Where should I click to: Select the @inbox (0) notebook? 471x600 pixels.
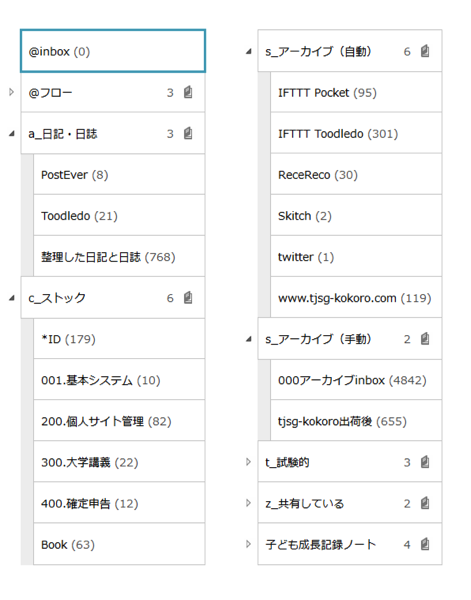point(113,51)
